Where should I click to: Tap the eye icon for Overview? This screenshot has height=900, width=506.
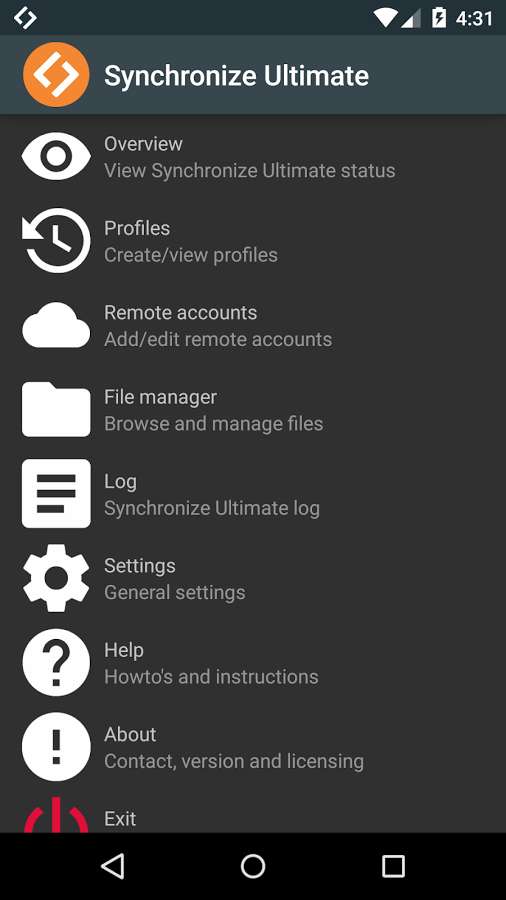click(56, 156)
